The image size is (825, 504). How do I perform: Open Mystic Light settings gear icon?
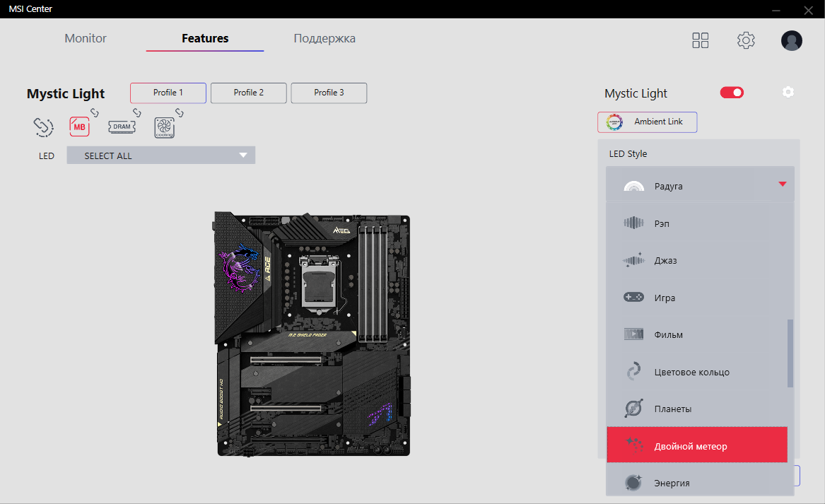pyautogui.click(x=788, y=92)
